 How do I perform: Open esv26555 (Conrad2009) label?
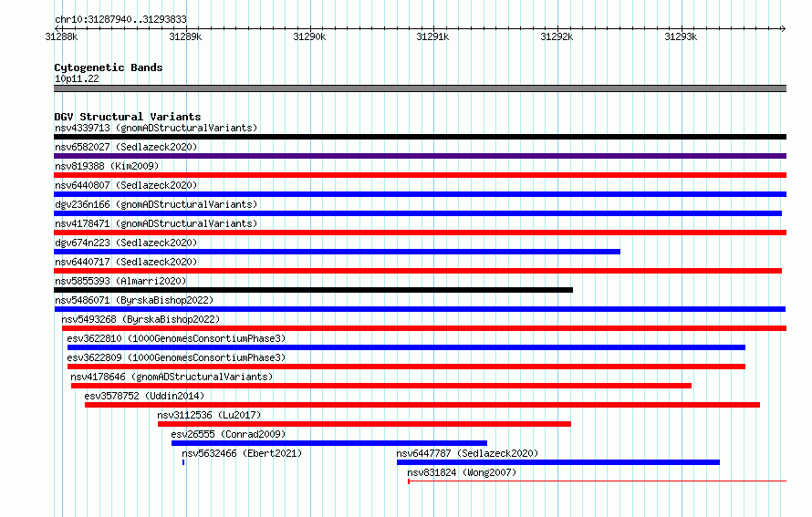(x=228, y=434)
